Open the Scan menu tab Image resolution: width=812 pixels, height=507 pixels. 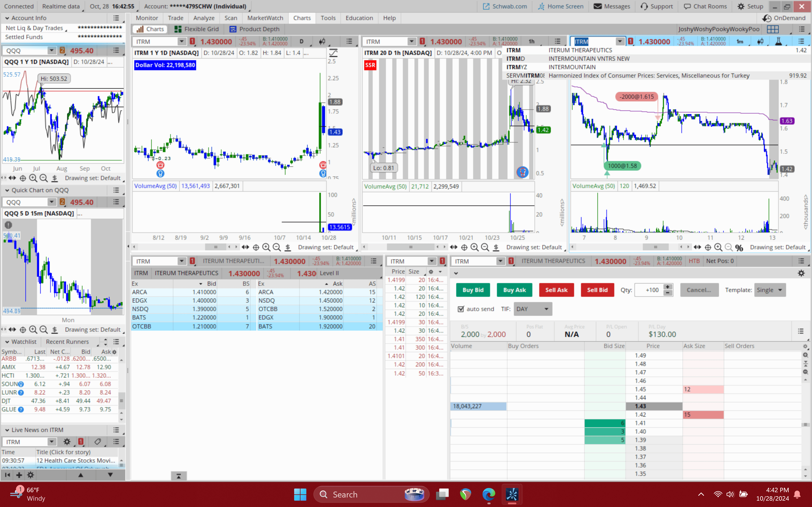230,18
